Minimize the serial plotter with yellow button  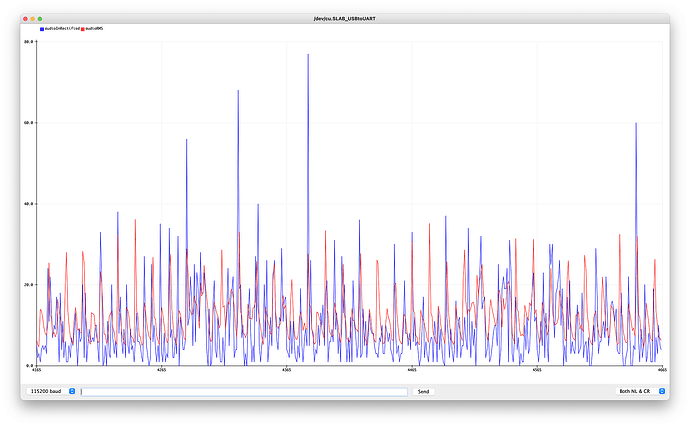pos(33,19)
